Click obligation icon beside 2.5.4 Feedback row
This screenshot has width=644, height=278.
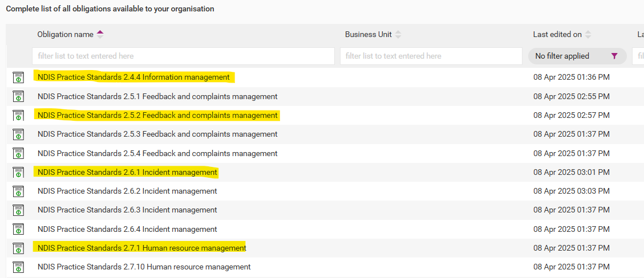[x=18, y=153]
